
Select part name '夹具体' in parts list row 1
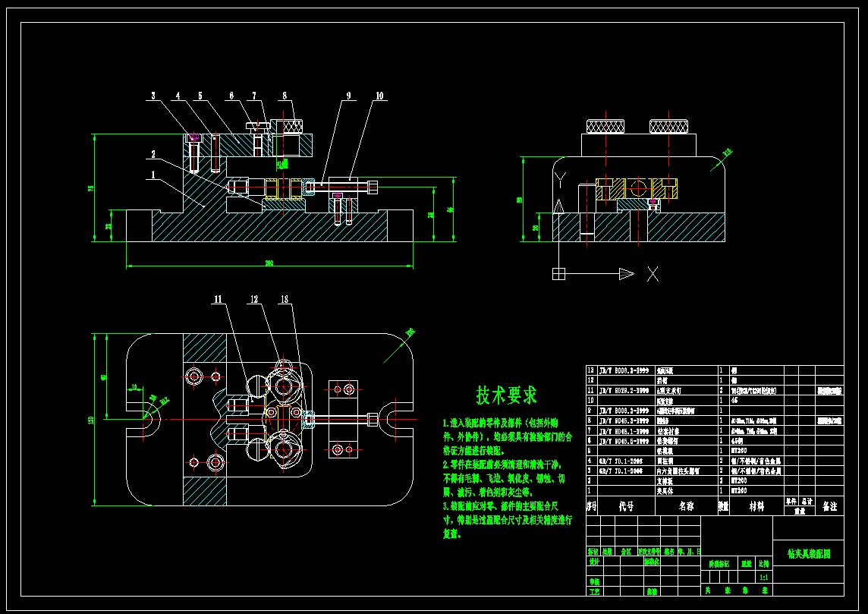pos(665,491)
